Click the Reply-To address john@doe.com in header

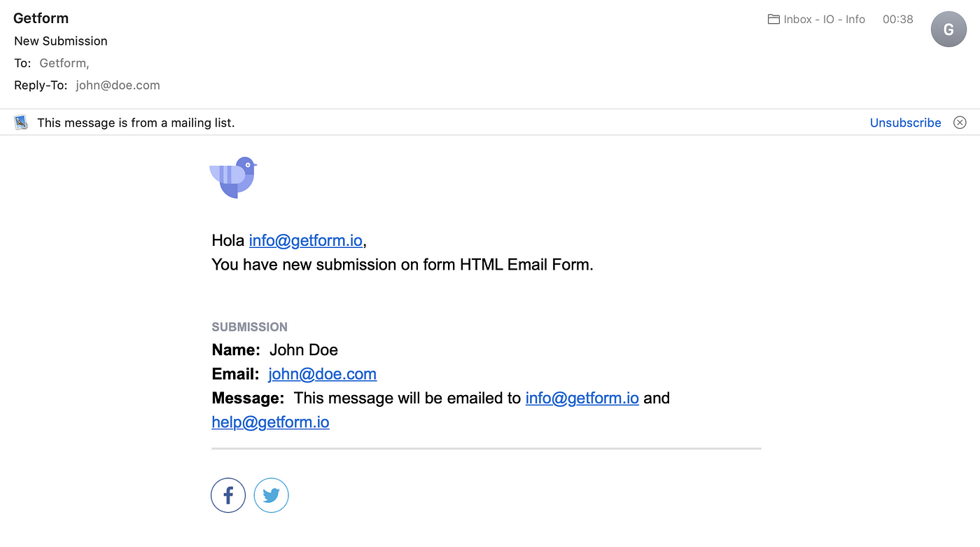[118, 85]
